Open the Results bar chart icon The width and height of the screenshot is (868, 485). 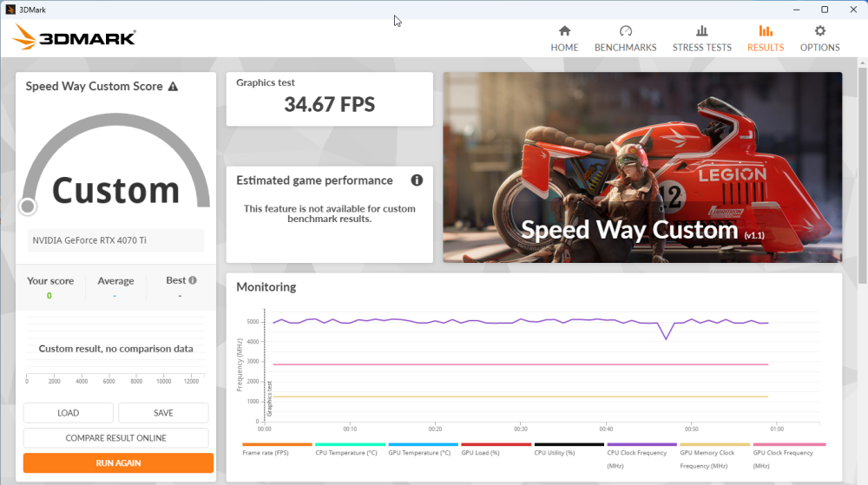(x=766, y=31)
